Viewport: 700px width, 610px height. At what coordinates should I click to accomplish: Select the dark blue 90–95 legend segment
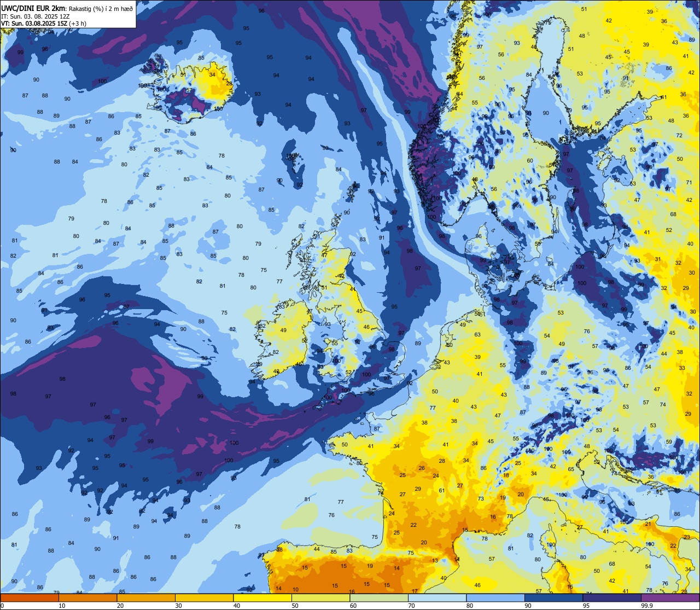coord(553,597)
